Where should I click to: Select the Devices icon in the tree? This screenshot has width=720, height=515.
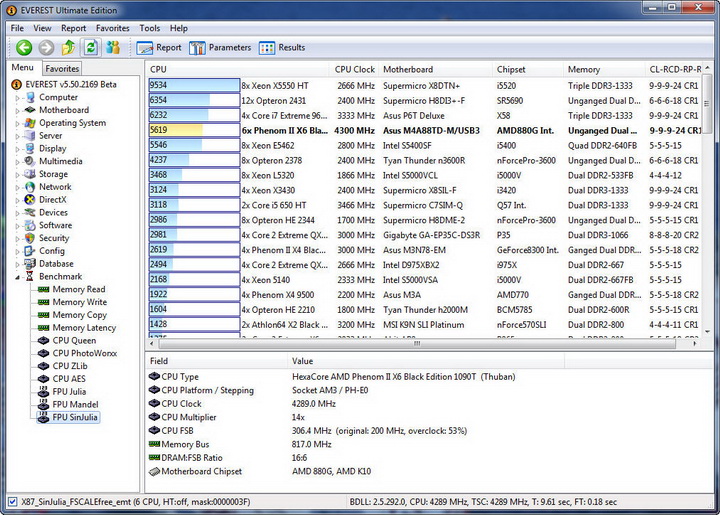click(x=30, y=213)
